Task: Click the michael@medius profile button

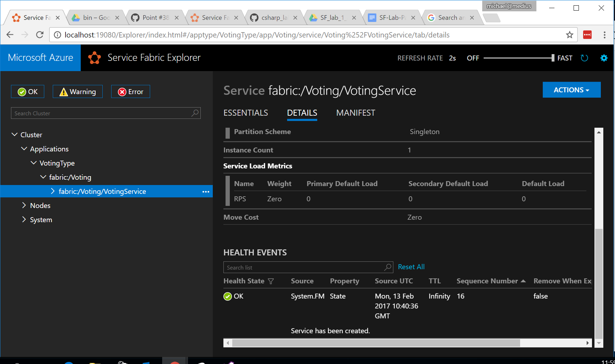Action: (509, 6)
